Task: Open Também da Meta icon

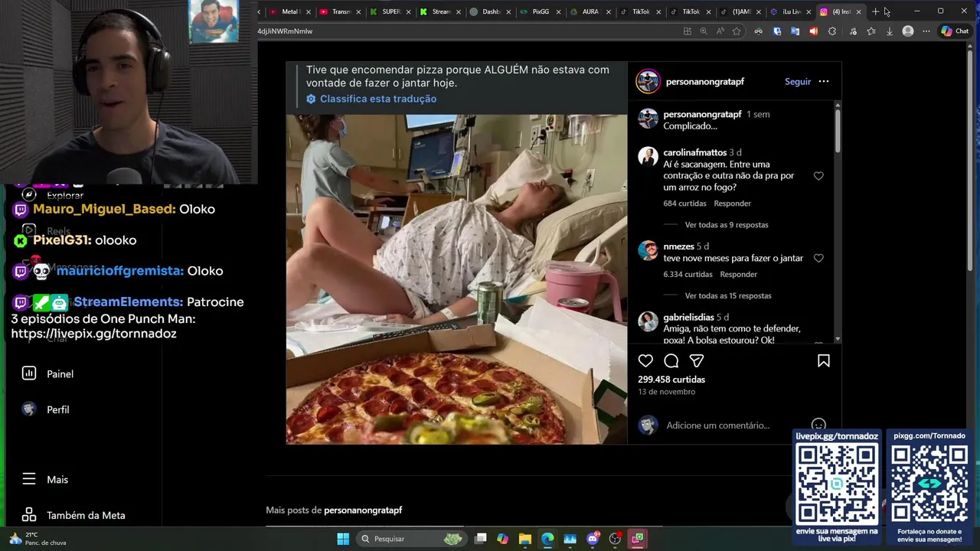Action: pos(29,515)
